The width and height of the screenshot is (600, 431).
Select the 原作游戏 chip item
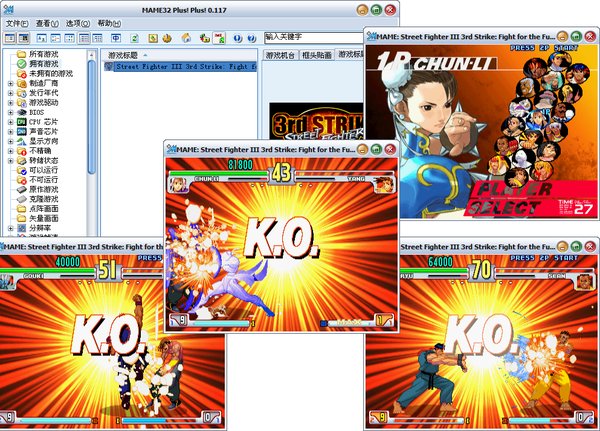(38, 189)
